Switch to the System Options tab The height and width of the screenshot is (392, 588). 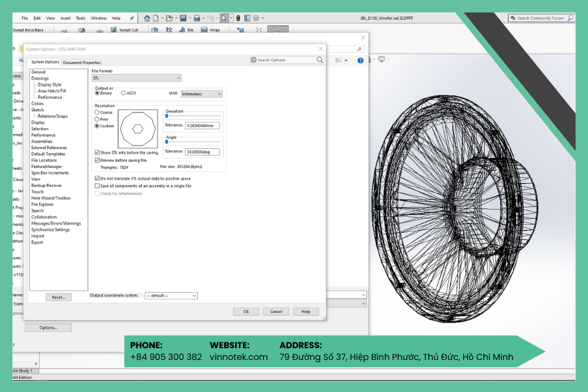pyautogui.click(x=45, y=62)
